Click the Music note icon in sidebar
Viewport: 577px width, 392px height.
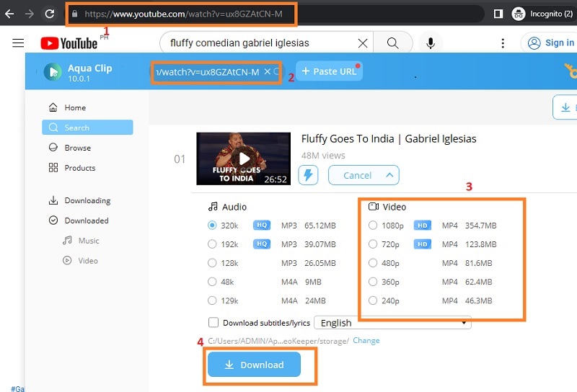coord(67,241)
